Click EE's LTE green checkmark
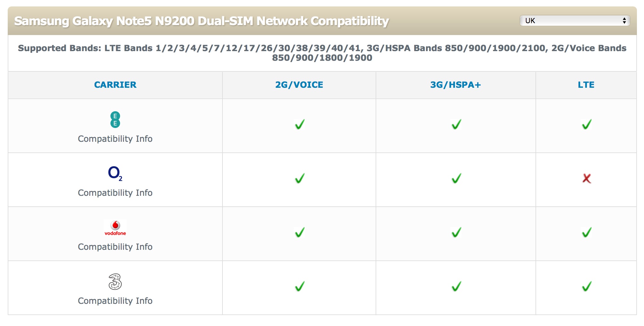The height and width of the screenshot is (326, 644). [587, 124]
